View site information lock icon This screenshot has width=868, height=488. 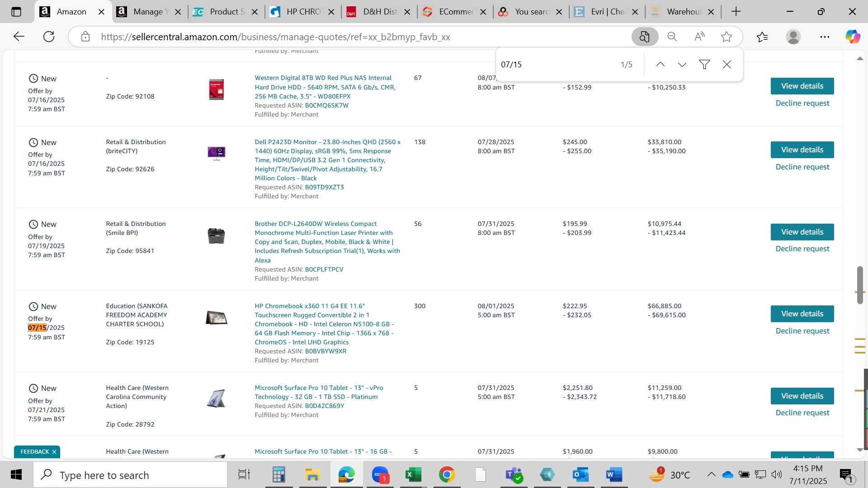point(85,37)
